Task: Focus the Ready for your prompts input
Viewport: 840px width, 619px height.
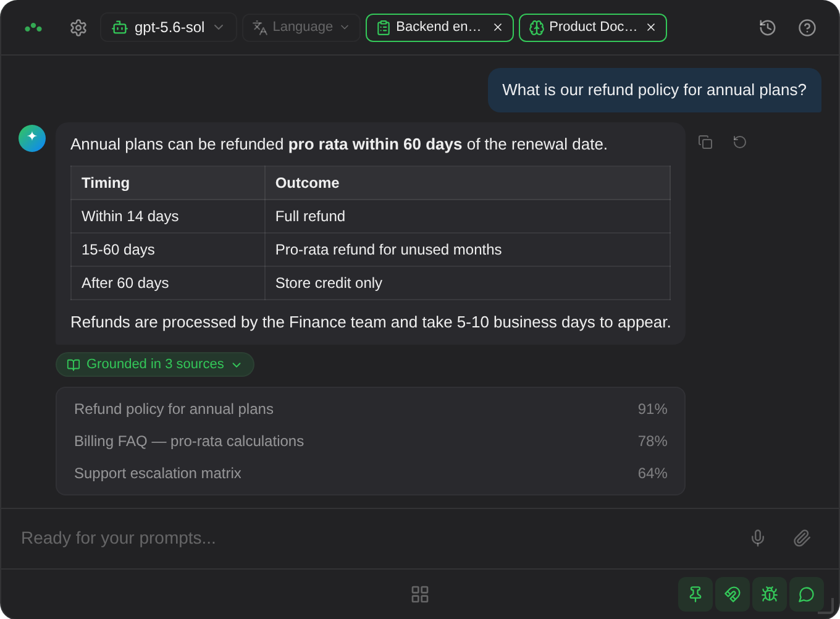Action: tap(377, 538)
